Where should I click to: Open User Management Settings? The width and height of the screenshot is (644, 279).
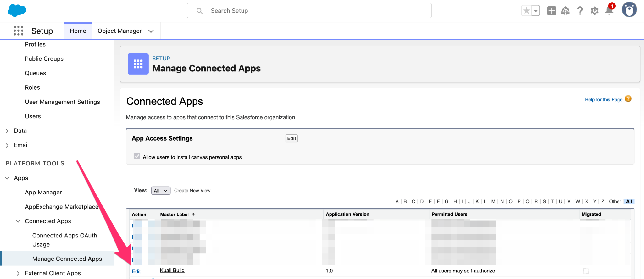coord(62,102)
